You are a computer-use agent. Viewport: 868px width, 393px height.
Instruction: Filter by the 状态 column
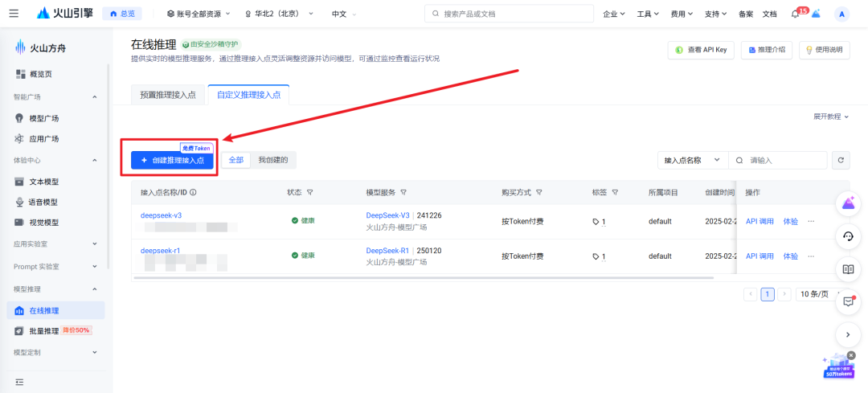310,193
